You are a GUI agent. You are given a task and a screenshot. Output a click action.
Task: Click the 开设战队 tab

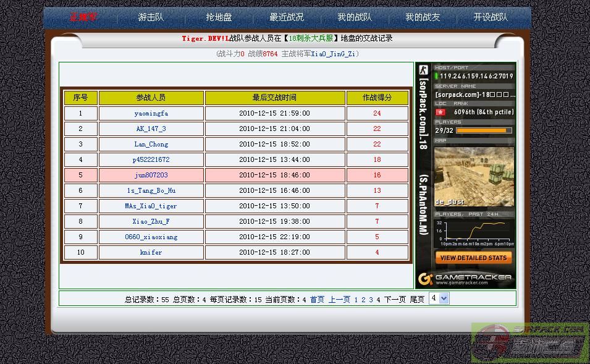tap(491, 17)
